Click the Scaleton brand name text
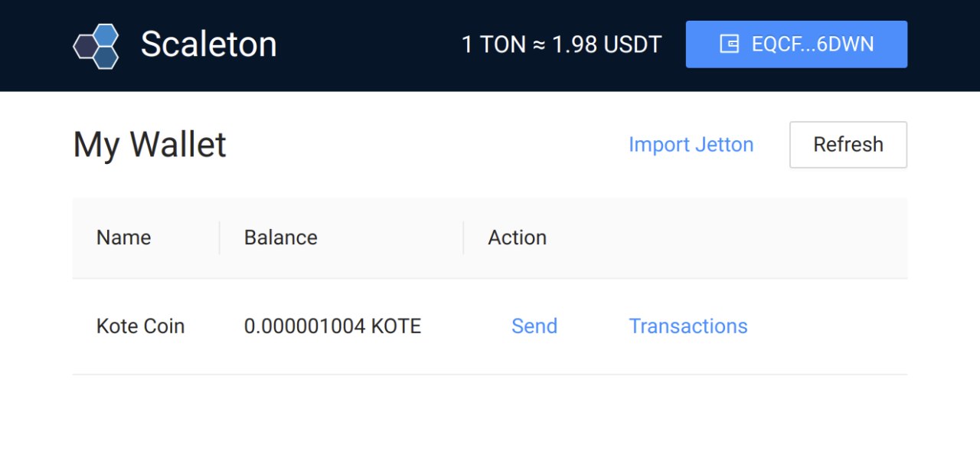 tap(208, 44)
